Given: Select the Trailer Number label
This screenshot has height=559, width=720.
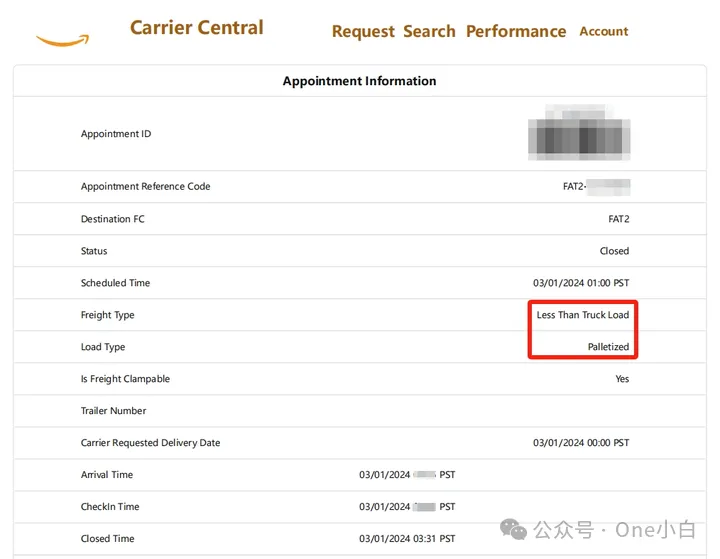Looking at the screenshot, I should [113, 411].
